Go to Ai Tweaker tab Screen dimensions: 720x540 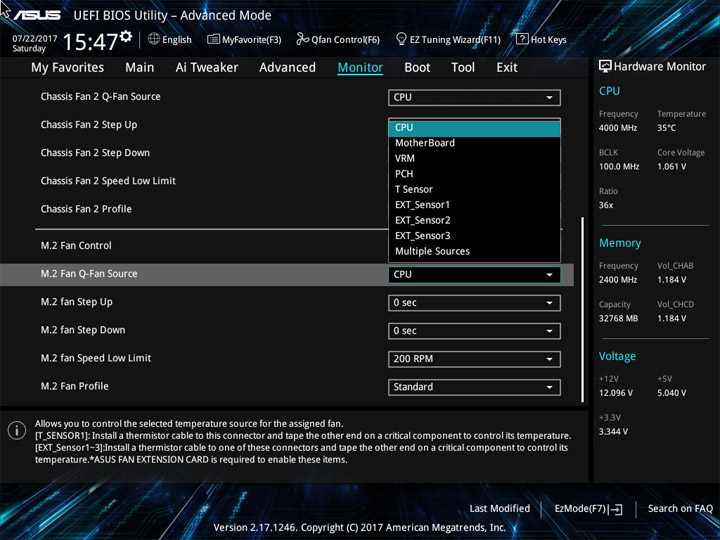pos(207,68)
